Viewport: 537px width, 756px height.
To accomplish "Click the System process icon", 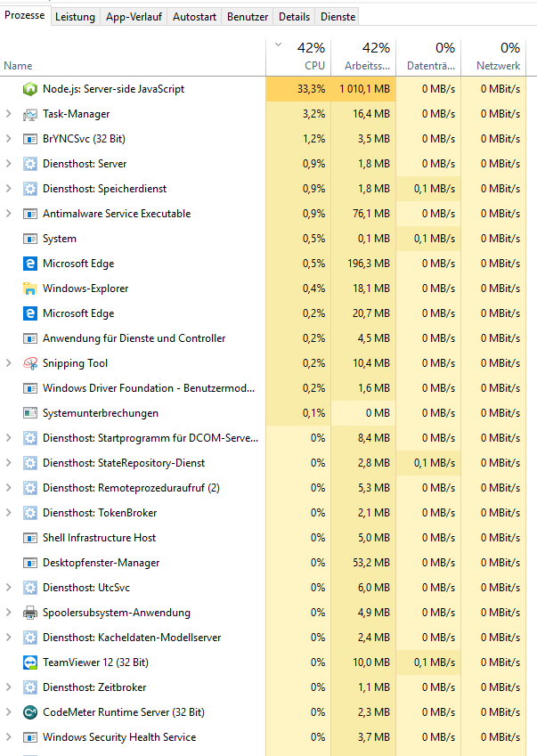I will click(x=30, y=239).
